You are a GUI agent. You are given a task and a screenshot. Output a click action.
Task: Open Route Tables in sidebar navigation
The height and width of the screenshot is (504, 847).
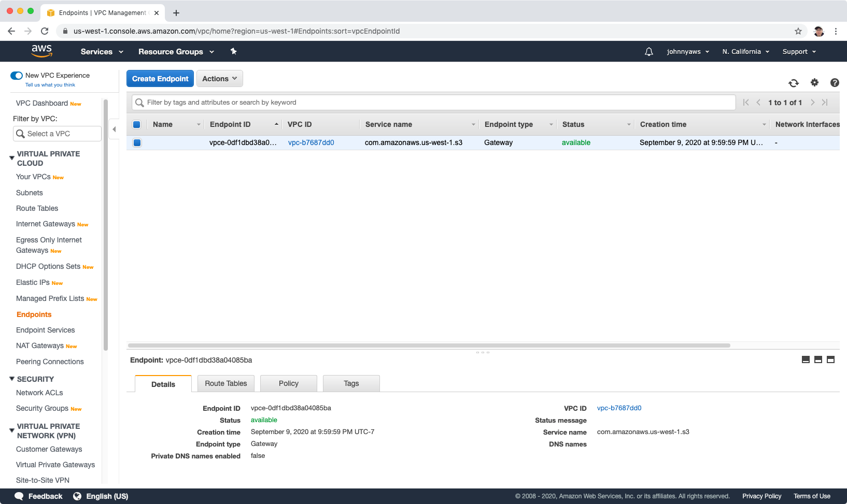[37, 208]
